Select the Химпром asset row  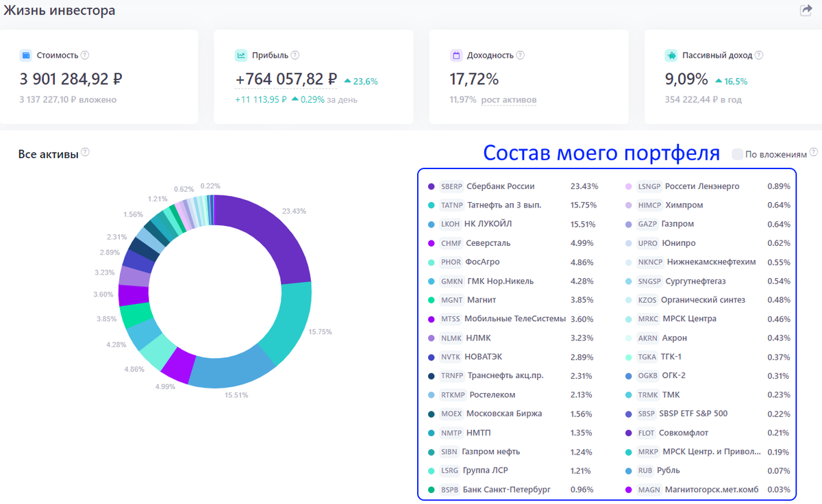point(708,205)
